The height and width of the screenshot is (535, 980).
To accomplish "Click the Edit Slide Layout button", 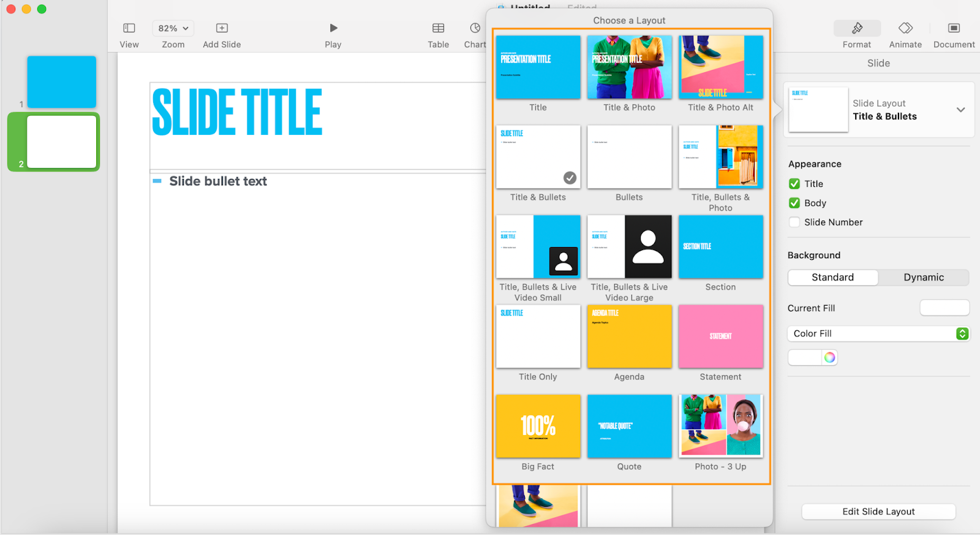I will point(878,512).
